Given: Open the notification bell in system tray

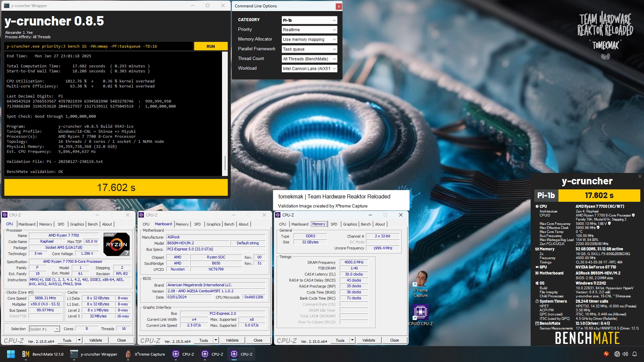Looking at the screenshot, I should click(635, 354).
